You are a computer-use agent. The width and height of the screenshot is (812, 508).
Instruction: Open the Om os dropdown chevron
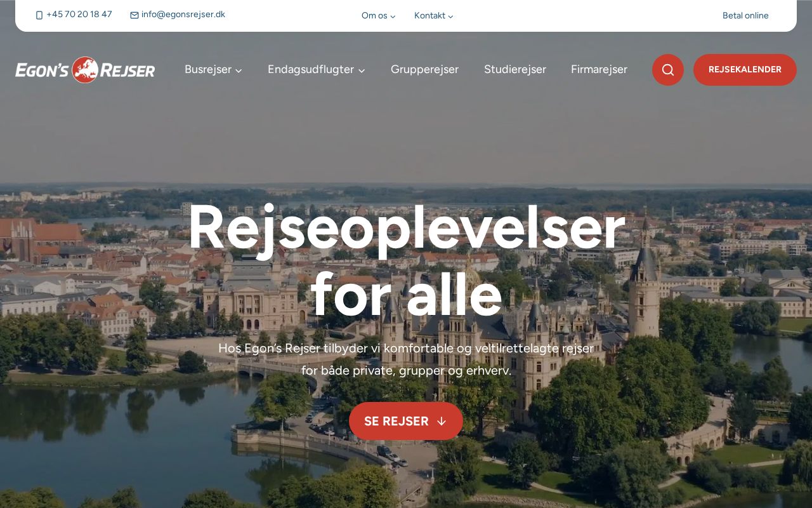pyautogui.click(x=393, y=17)
